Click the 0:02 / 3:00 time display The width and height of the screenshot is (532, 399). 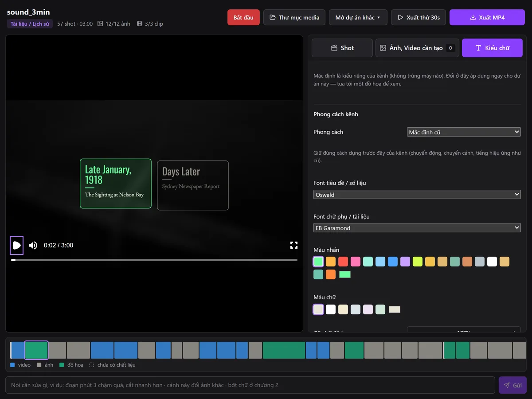pyautogui.click(x=59, y=245)
